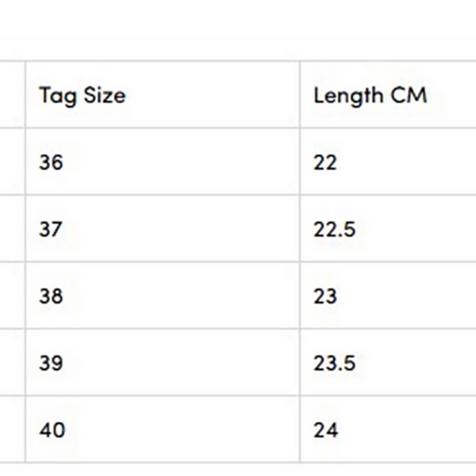The height and width of the screenshot is (476, 476).
Task: Click the empty cell left of size 40
Action: click(12, 430)
